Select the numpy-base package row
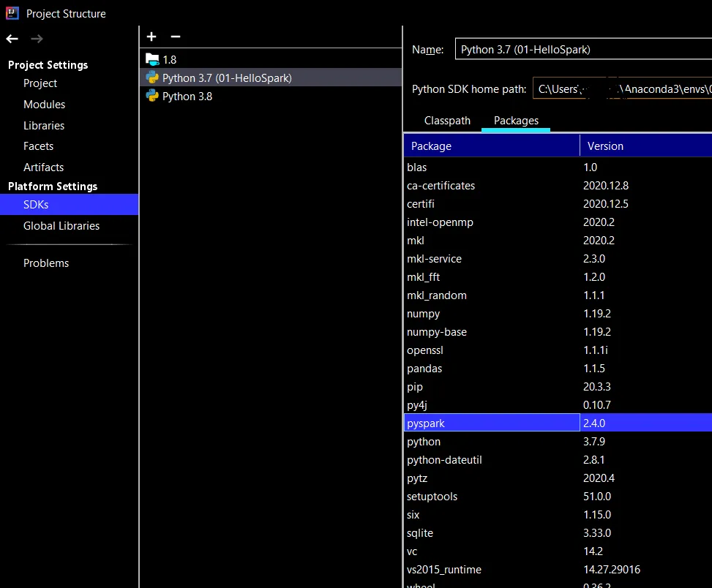 coord(558,331)
